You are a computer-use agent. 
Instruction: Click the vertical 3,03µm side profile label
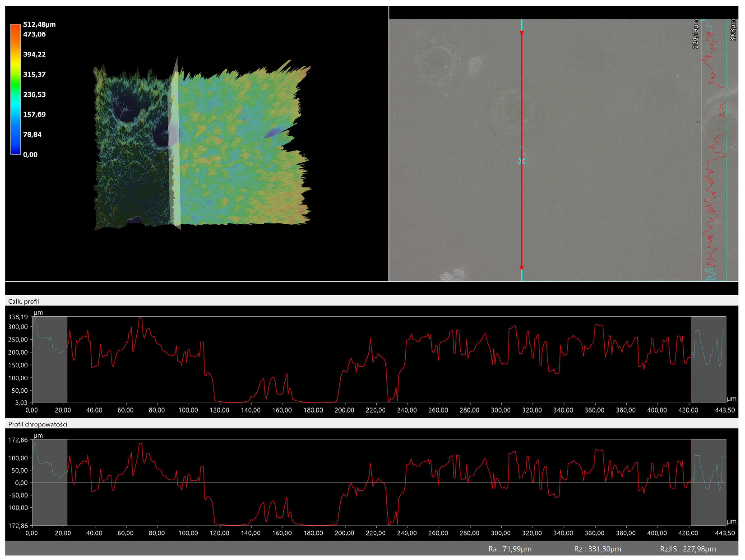pos(733,30)
